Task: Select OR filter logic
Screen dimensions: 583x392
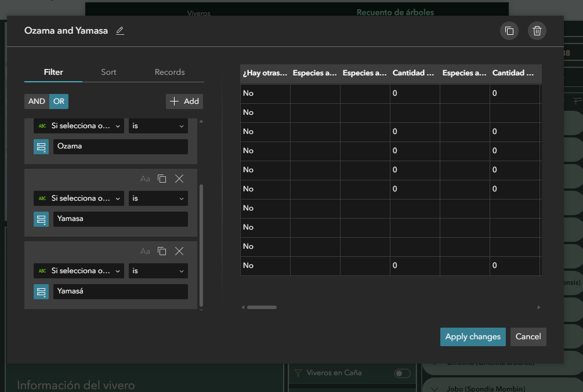Action: (59, 101)
